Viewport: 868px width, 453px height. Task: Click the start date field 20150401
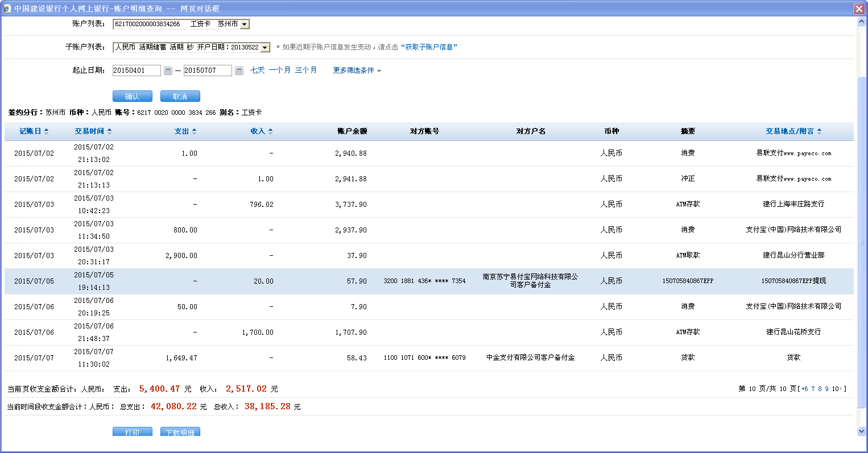[x=137, y=70]
